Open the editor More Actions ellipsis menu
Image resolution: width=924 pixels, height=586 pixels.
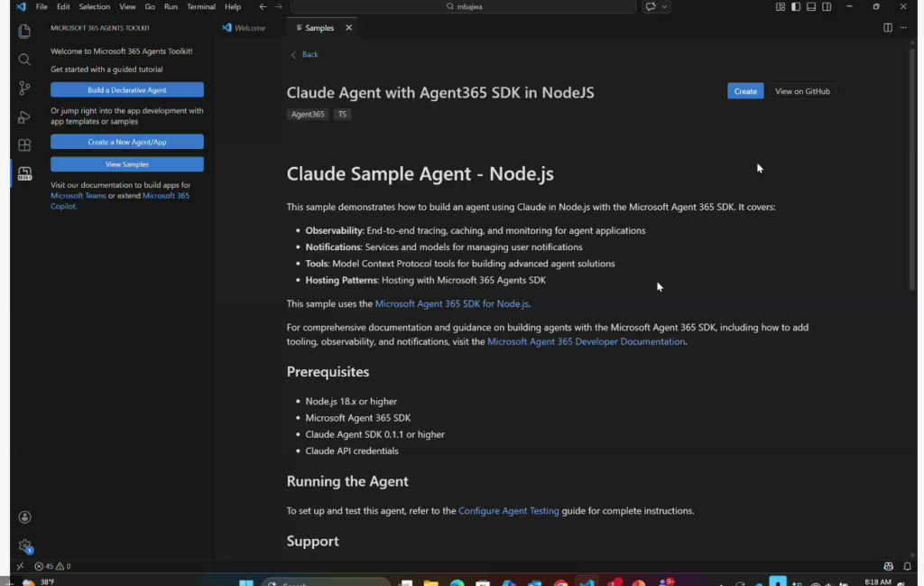903,28
